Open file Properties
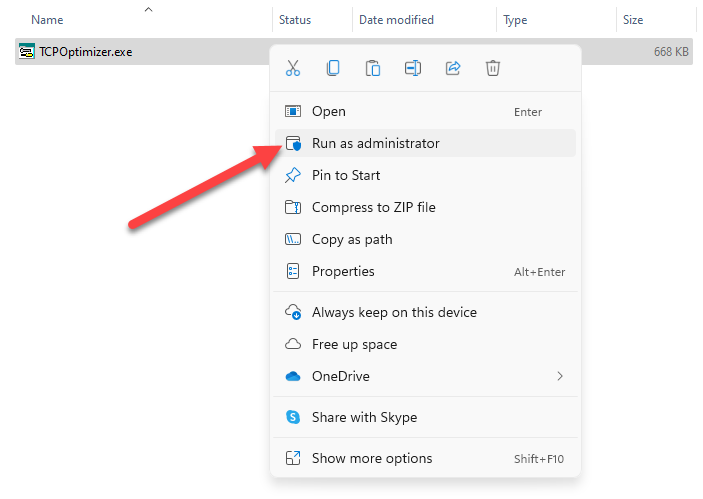Viewport: 703px width, 499px height. 343,271
